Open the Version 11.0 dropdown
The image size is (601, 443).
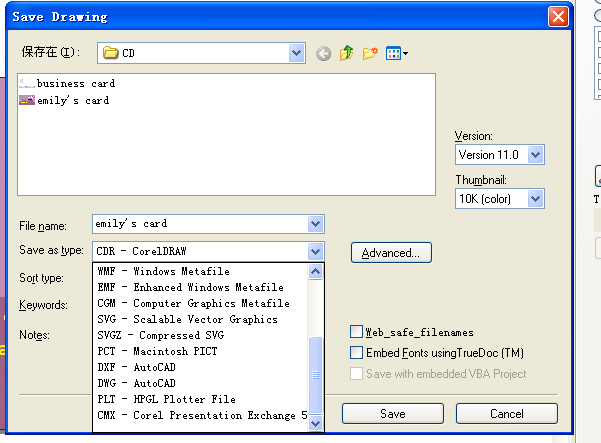(x=535, y=155)
